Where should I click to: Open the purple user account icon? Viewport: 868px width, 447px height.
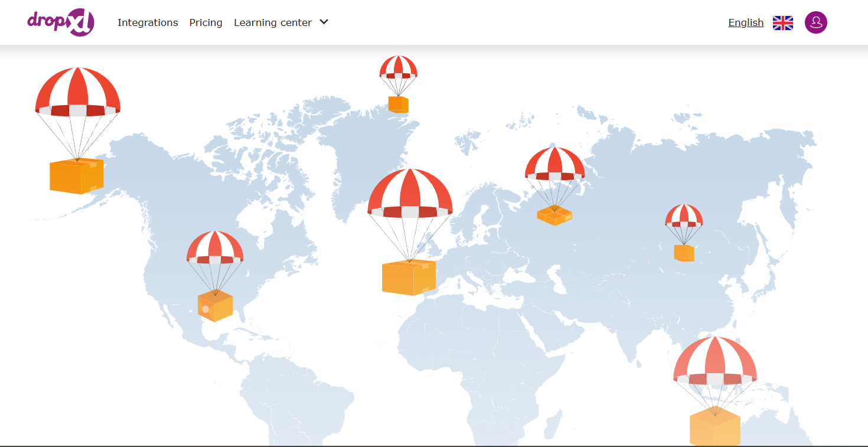[815, 22]
